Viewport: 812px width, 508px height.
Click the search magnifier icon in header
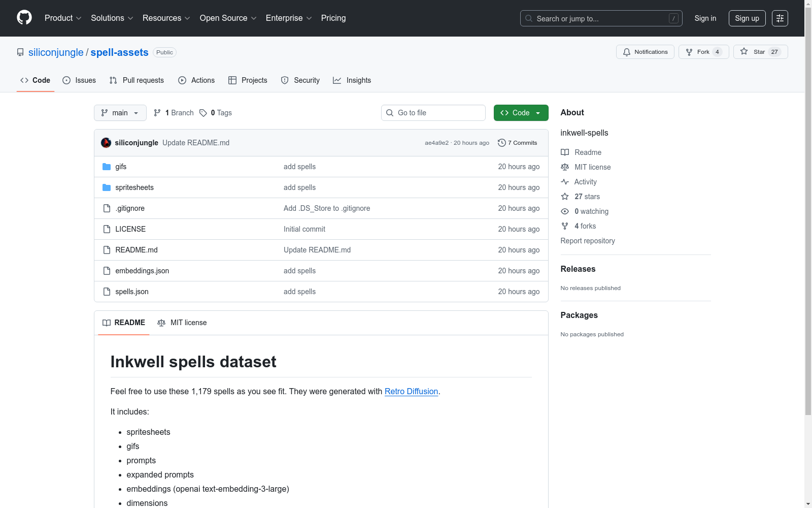(529, 18)
